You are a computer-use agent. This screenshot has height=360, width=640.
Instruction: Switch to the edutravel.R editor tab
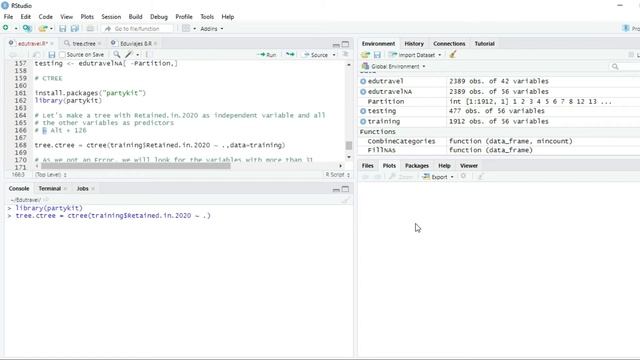(x=33, y=43)
